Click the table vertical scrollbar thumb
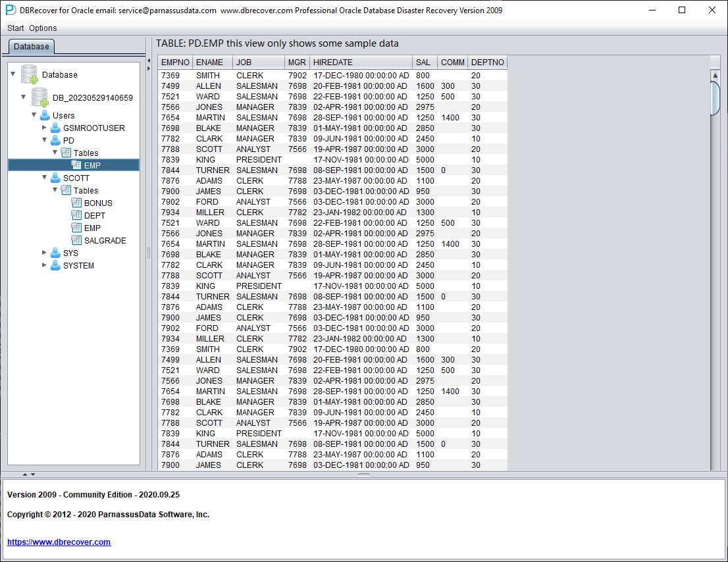Screen dimensions: 728x562 pos(715,97)
